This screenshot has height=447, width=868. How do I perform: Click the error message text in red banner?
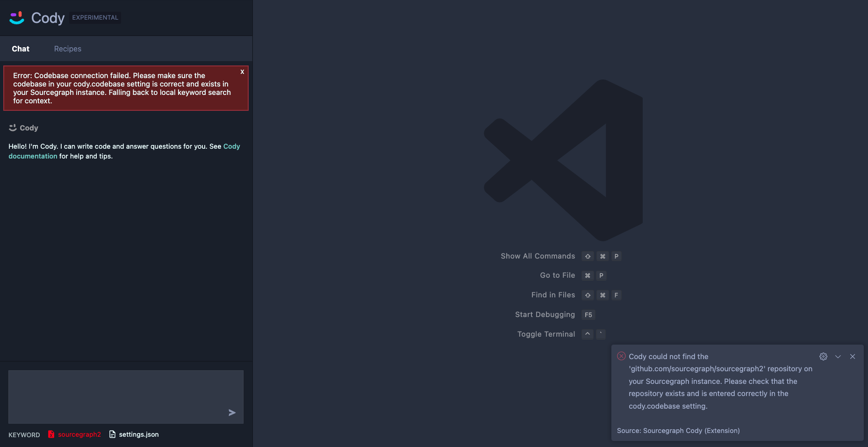coord(122,88)
